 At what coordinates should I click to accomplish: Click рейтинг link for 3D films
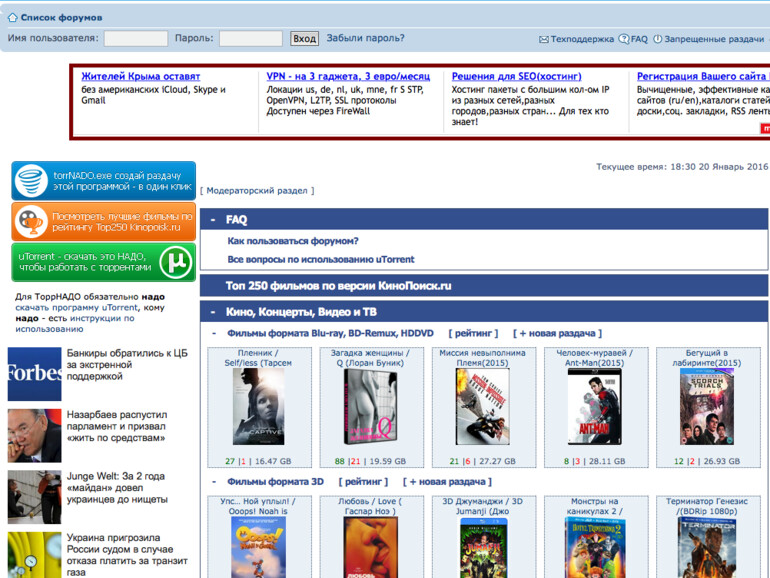pos(363,482)
